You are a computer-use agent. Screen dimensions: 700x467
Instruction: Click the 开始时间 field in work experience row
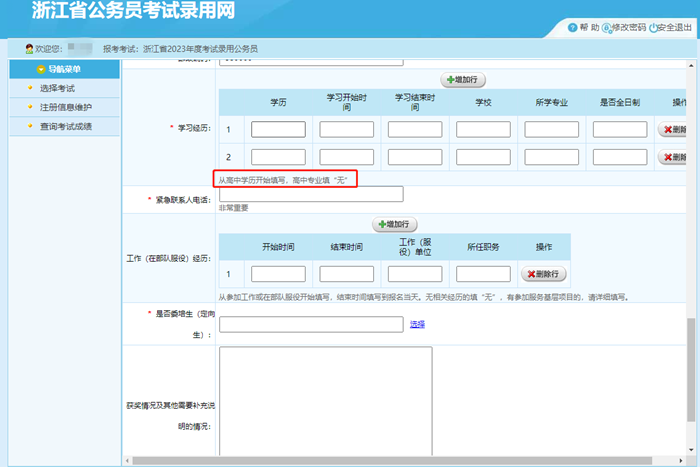(x=278, y=274)
